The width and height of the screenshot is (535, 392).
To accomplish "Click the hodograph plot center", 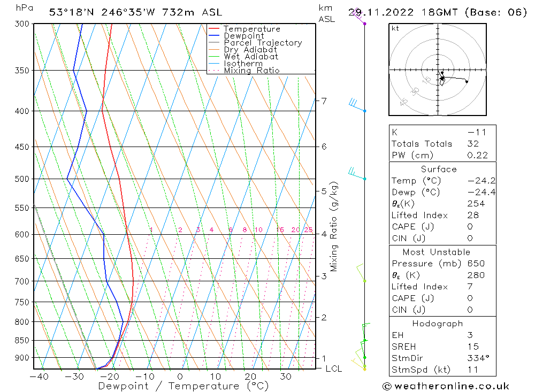I will [x=438, y=70].
